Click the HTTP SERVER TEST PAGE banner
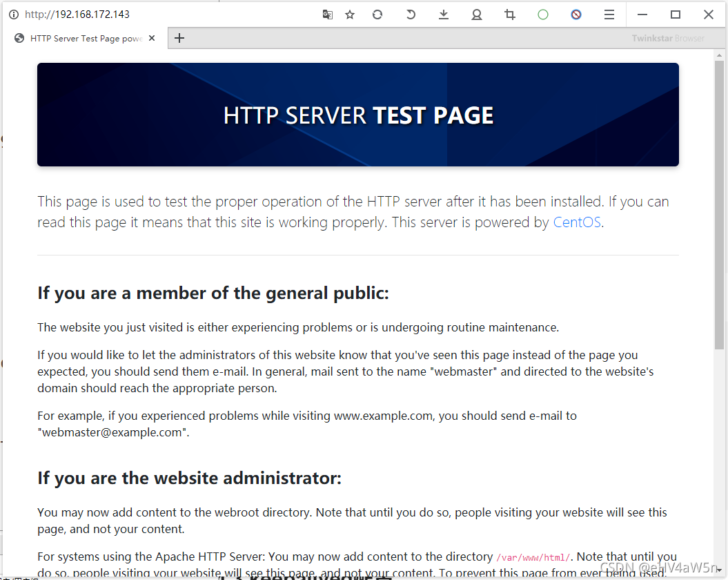Image resolution: width=728 pixels, height=580 pixels. pos(358,115)
